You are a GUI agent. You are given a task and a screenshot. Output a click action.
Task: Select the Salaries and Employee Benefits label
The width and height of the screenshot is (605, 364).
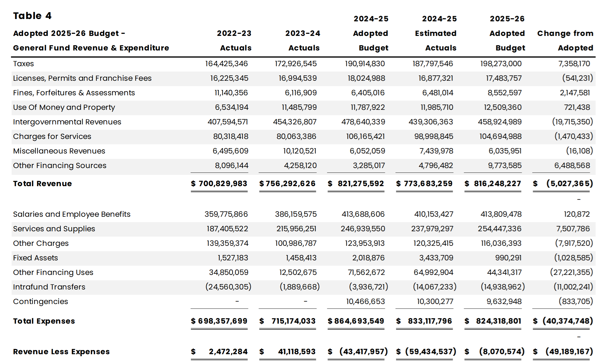coord(72,214)
